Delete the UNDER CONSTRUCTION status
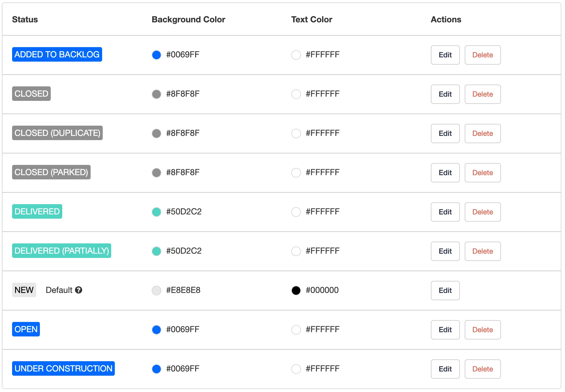Viewport: 565px width, 392px height. tap(483, 369)
